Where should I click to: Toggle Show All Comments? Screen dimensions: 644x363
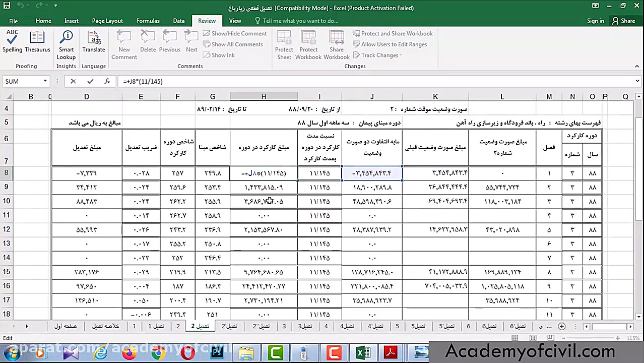coord(233,44)
